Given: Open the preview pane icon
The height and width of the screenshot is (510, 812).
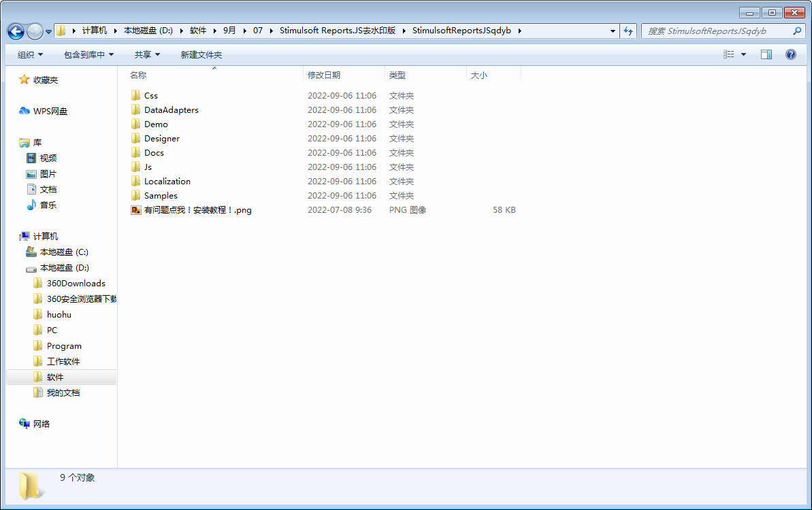Looking at the screenshot, I should click(x=766, y=54).
